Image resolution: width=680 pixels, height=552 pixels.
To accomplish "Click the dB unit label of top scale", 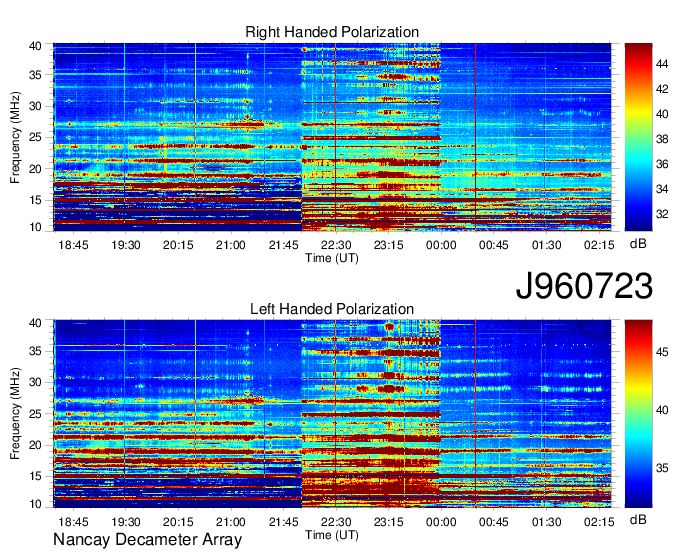I will click(638, 244).
